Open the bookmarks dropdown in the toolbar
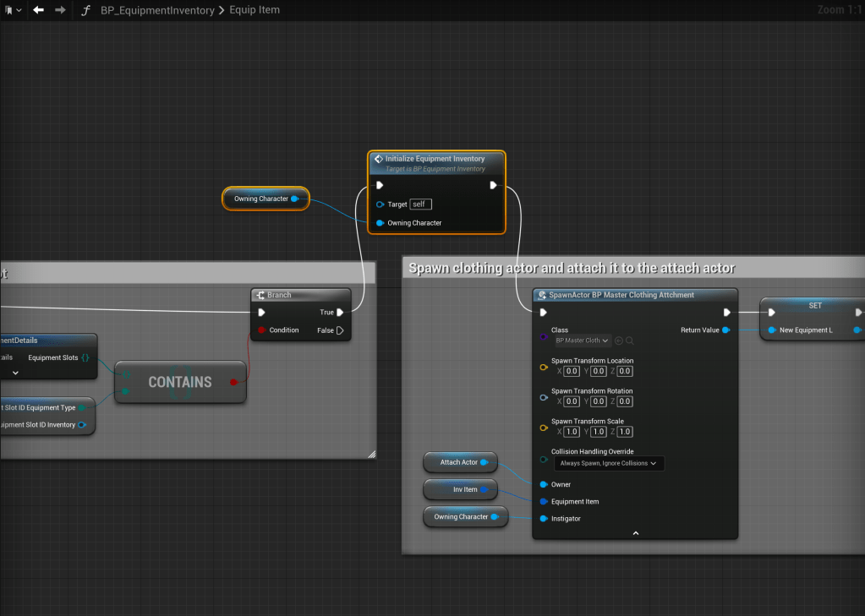The height and width of the screenshot is (616, 865). tap(12, 10)
